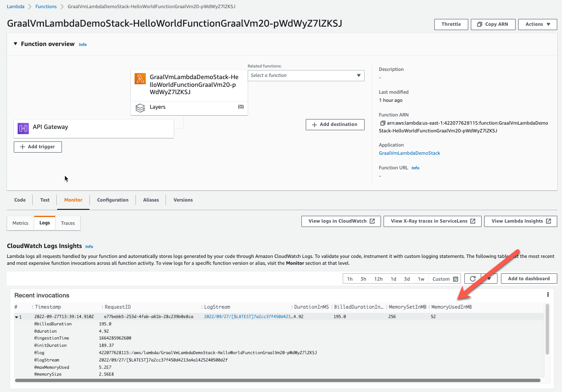This screenshot has width=562, height=392.
Task: Click the request ID e77bebb5 cell
Action: click(x=149, y=317)
